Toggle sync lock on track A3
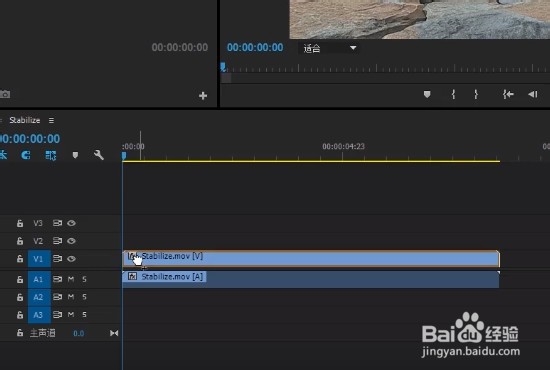This screenshot has height=370, width=550. tap(57, 314)
